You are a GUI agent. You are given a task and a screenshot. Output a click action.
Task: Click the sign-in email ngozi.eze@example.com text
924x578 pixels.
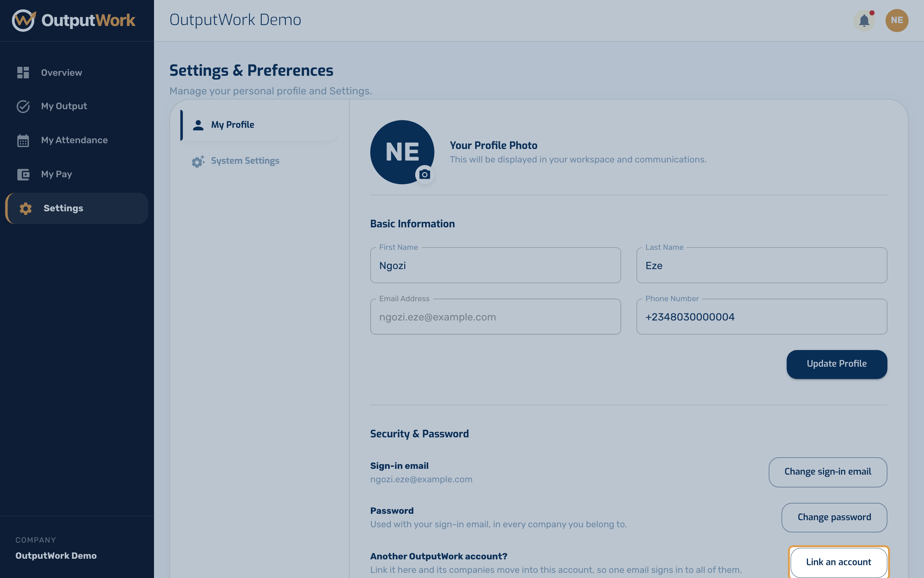coord(421,479)
